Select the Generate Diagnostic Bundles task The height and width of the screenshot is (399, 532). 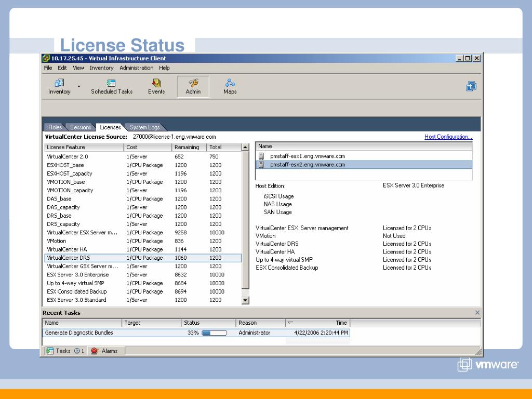click(x=196, y=333)
